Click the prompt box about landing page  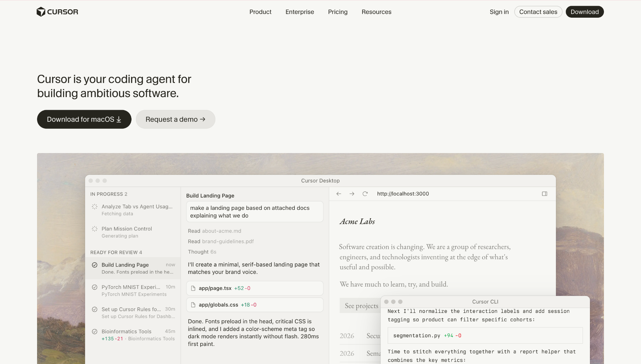(x=255, y=212)
